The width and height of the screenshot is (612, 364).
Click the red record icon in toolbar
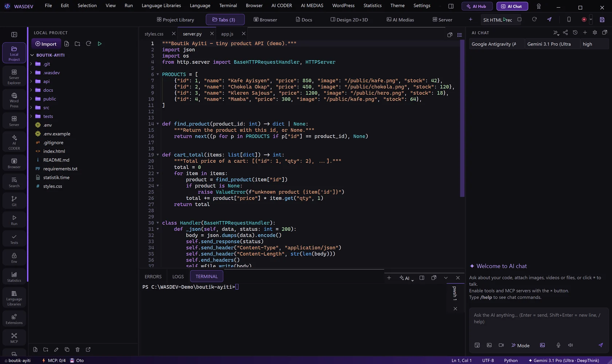click(x=584, y=20)
